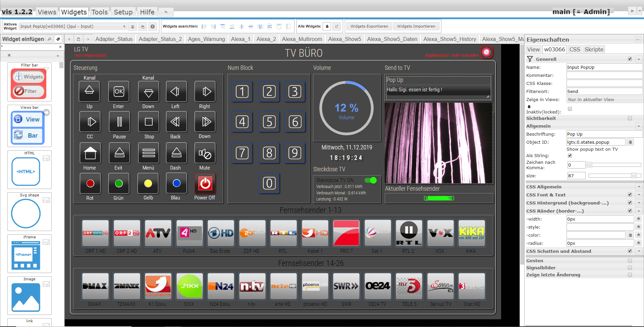The width and height of the screenshot is (644, 327).
Task: Click the Menü remote button
Action: tap(149, 153)
